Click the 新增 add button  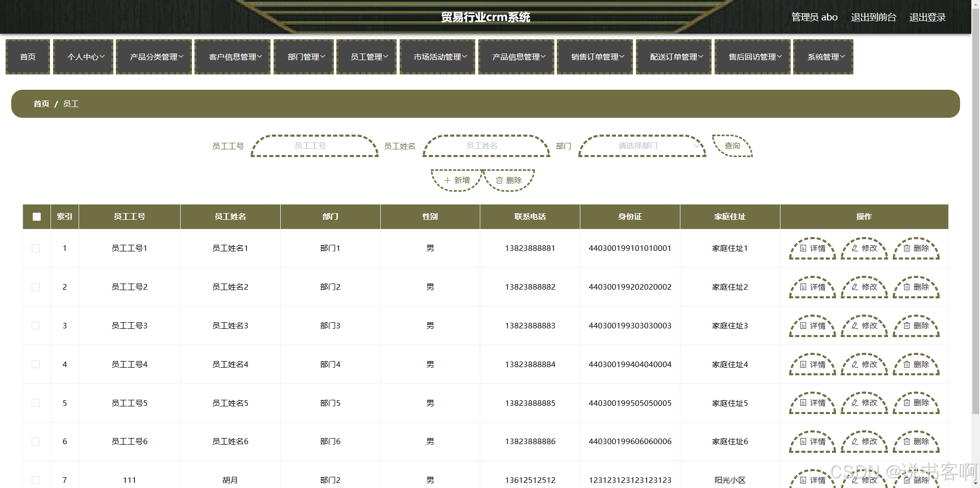click(x=457, y=181)
